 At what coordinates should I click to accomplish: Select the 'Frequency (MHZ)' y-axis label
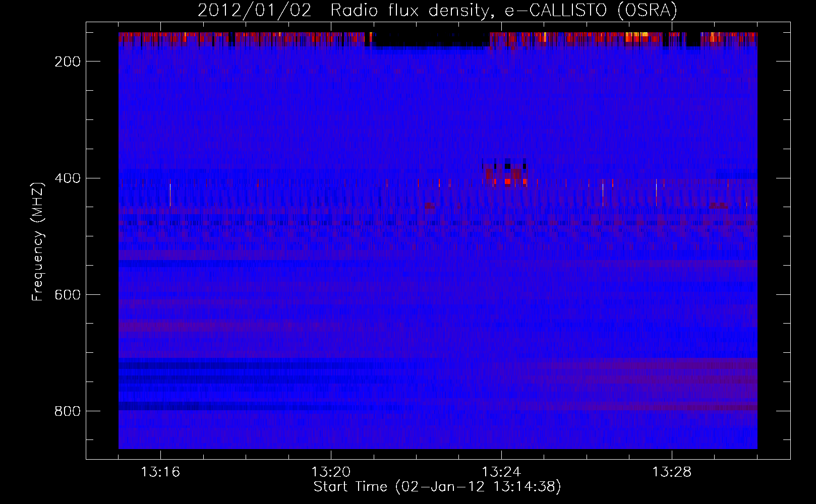[x=38, y=241]
